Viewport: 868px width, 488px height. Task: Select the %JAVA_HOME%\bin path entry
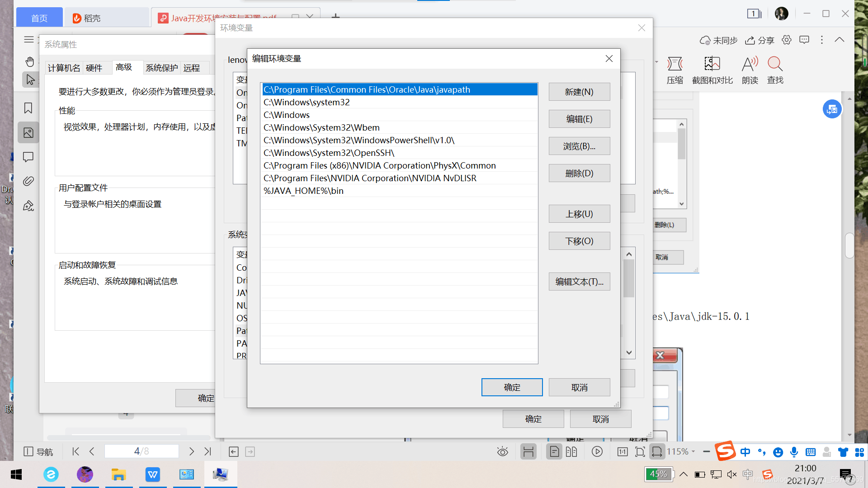303,191
